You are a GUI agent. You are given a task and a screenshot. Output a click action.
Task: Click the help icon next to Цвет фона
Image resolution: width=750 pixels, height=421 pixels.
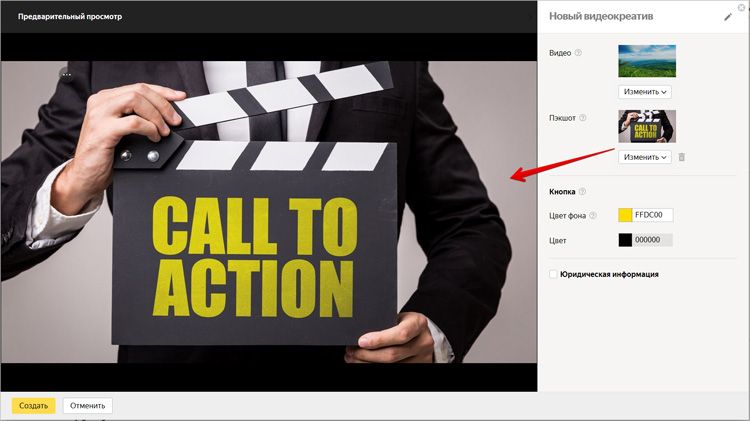593,215
